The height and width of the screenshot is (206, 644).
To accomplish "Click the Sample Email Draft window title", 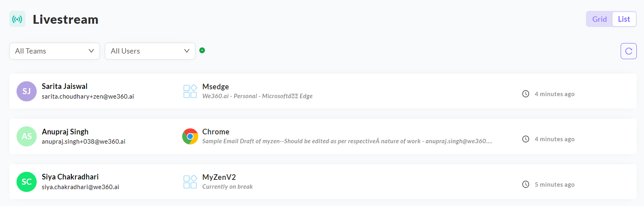I will [x=347, y=141].
